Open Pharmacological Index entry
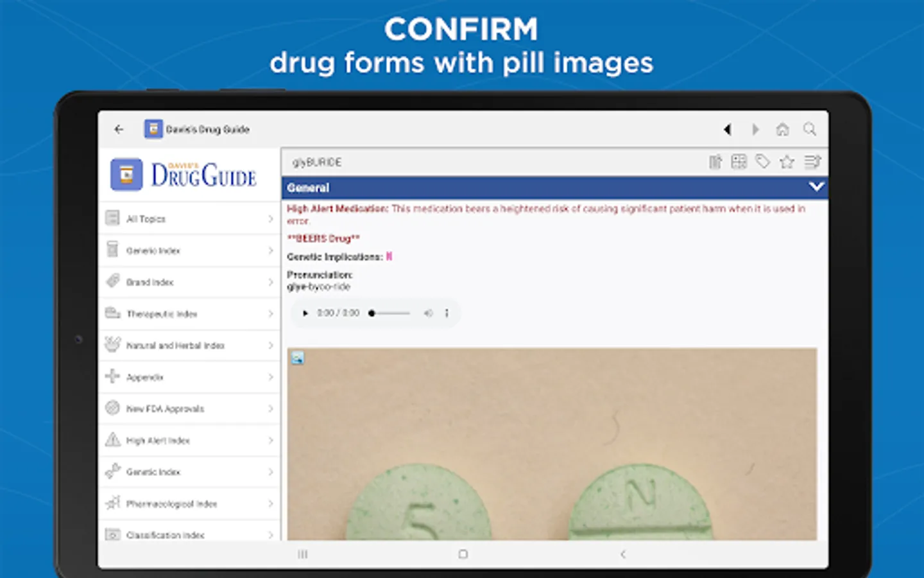Image resolution: width=924 pixels, height=578 pixels. (x=190, y=504)
